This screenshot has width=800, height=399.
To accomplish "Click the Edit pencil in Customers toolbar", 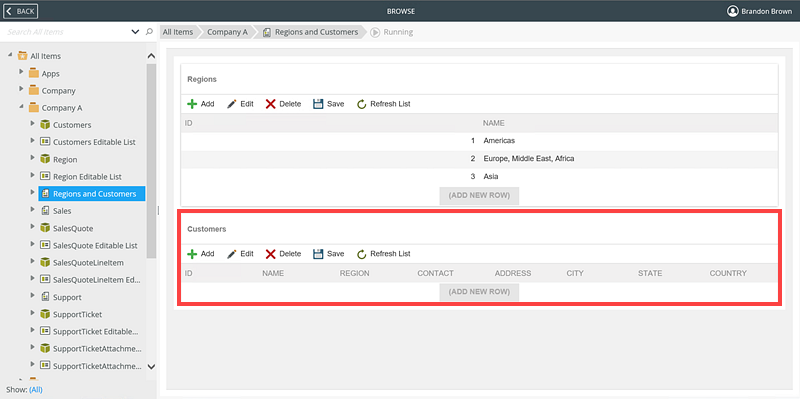I will 232,254.
